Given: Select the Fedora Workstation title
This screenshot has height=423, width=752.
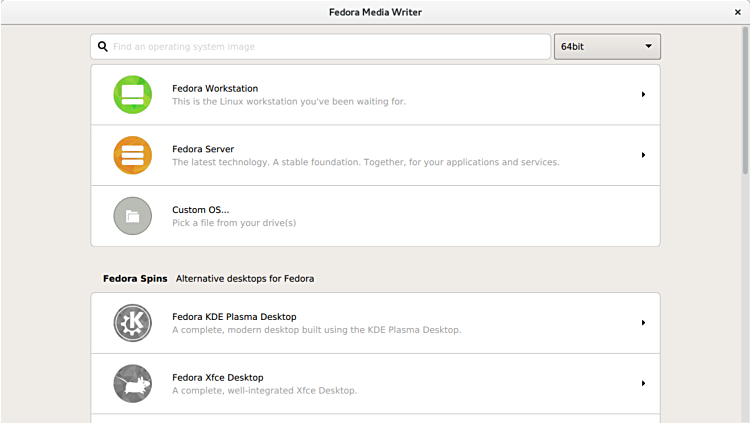Looking at the screenshot, I should tap(215, 89).
